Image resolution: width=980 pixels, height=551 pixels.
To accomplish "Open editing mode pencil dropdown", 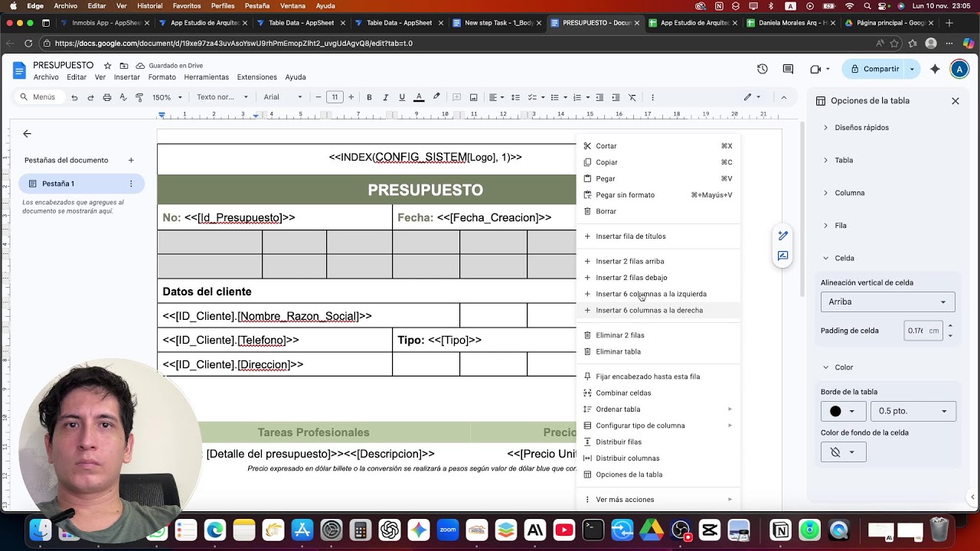I will (752, 97).
